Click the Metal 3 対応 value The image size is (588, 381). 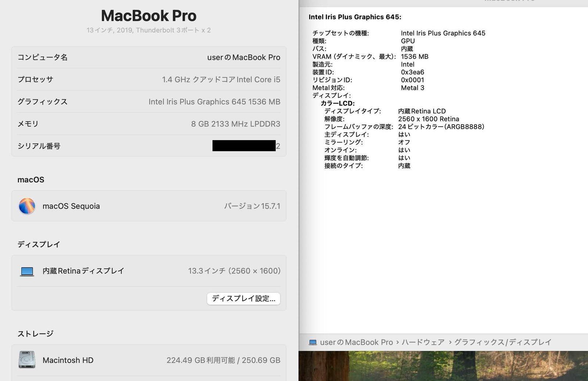[x=412, y=88]
